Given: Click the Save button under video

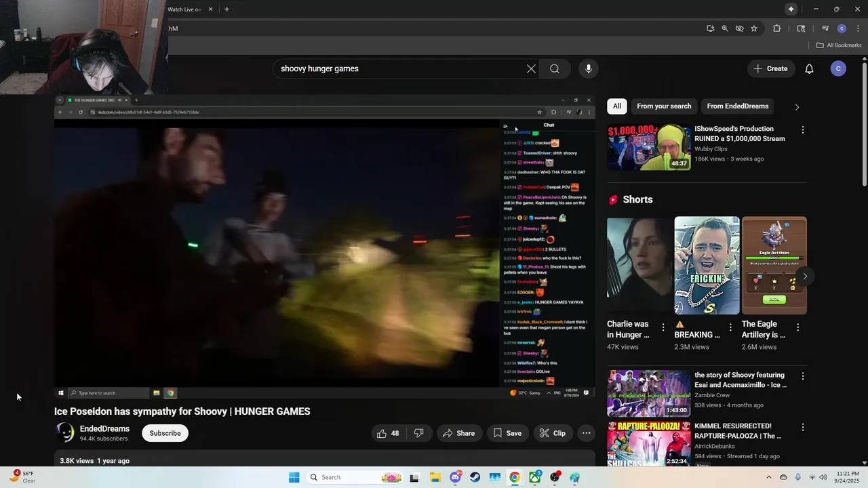Looking at the screenshot, I should click(x=507, y=433).
